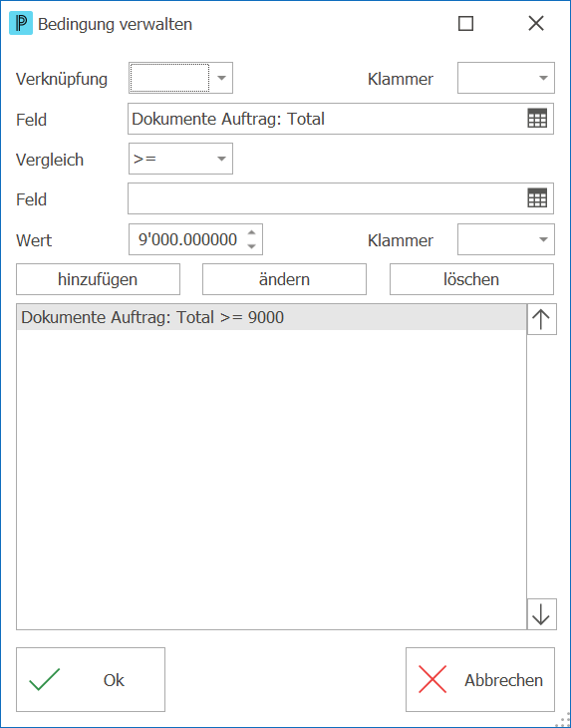Confirm with the Ok button

click(x=91, y=680)
